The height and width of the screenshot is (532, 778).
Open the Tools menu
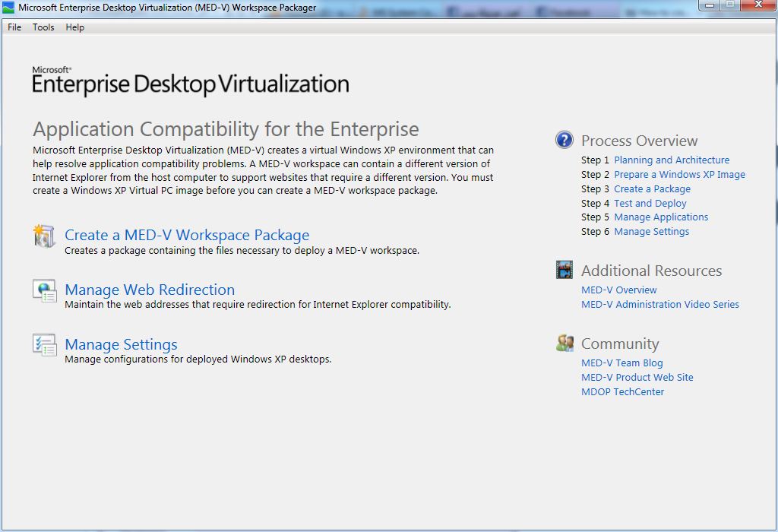pos(43,27)
